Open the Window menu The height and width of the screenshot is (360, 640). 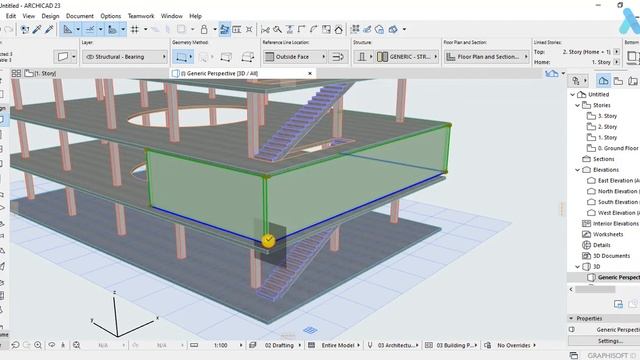171,16
